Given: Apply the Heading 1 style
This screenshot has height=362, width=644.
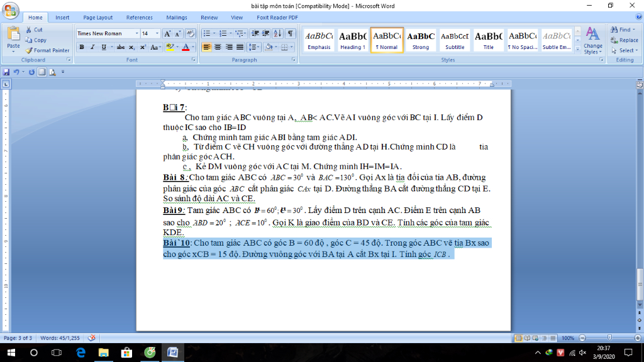Looking at the screenshot, I should coord(353,40).
